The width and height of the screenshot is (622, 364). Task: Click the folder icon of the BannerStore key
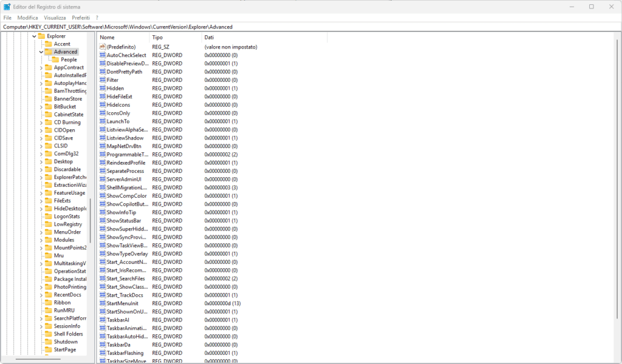coord(49,99)
